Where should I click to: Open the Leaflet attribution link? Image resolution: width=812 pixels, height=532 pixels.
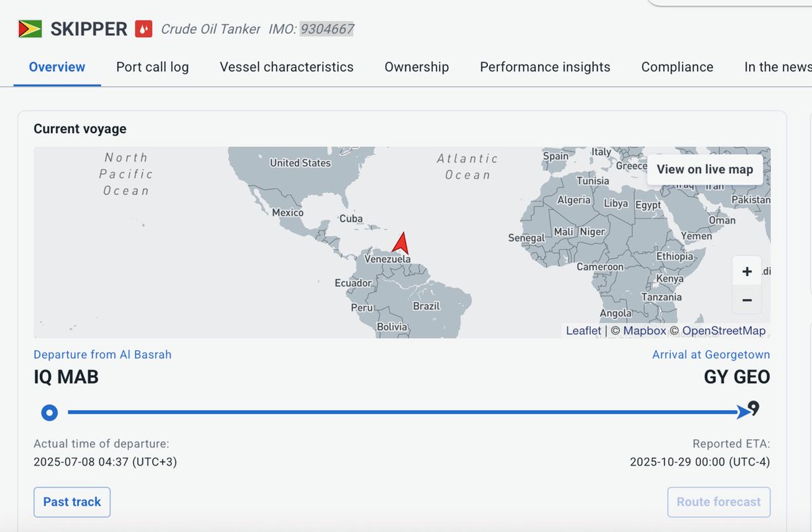point(583,331)
